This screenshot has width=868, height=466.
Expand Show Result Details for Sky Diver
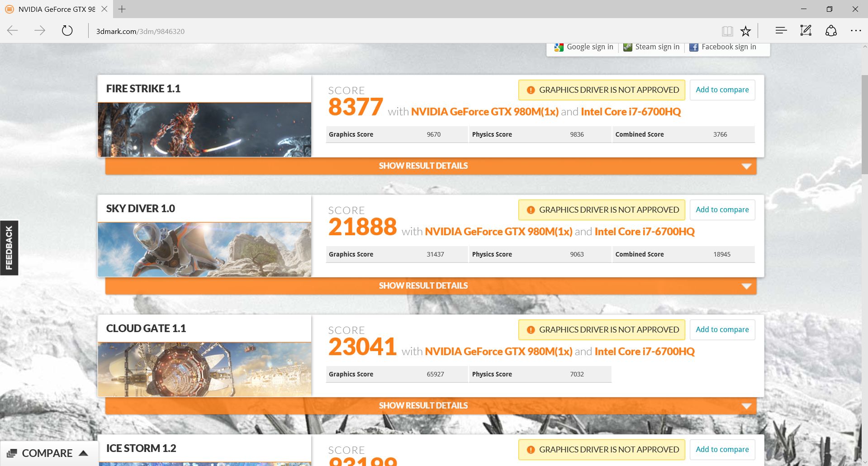pyautogui.click(x=423, y=285)
